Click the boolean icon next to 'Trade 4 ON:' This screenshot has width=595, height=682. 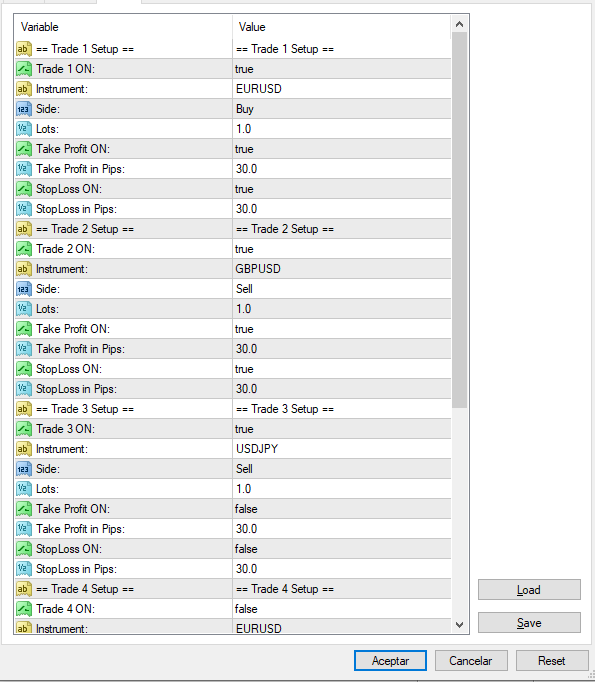coord(24,609)
